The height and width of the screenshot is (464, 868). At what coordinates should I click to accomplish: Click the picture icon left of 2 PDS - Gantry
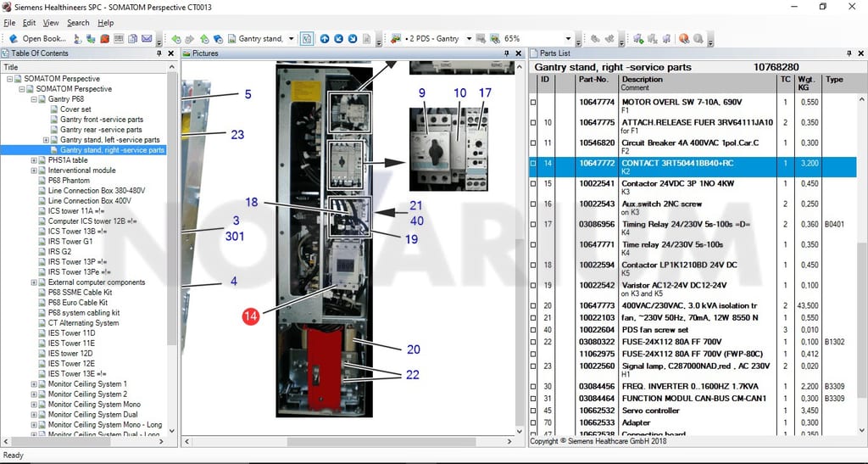click(395, 39)
